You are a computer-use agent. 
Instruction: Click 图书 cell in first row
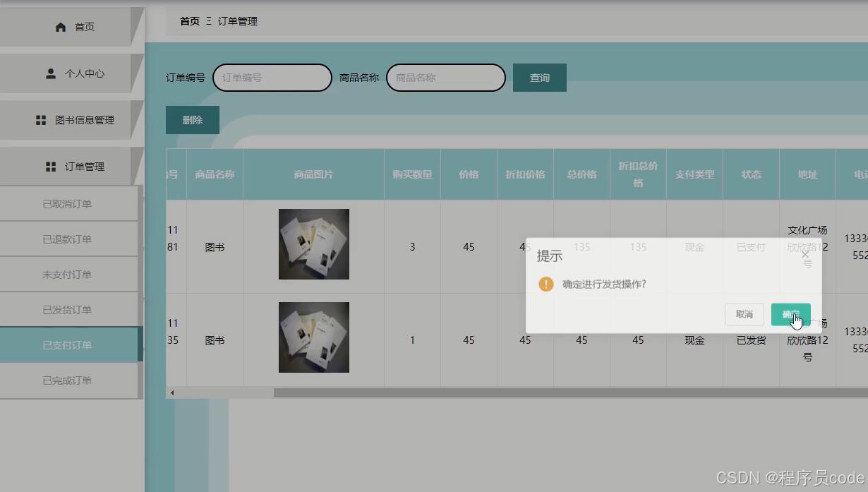pos(215,247)
